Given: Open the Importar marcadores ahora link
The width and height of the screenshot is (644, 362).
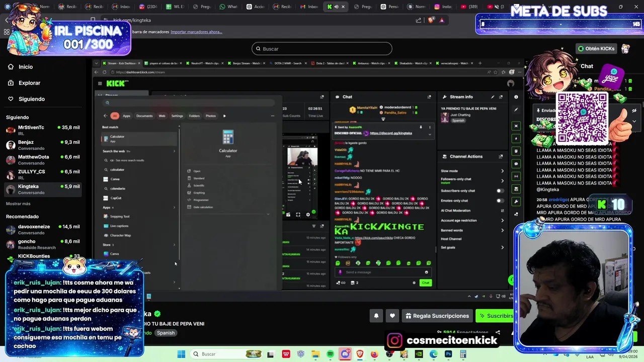Looking at the screenshot, I should click(196, 32).
